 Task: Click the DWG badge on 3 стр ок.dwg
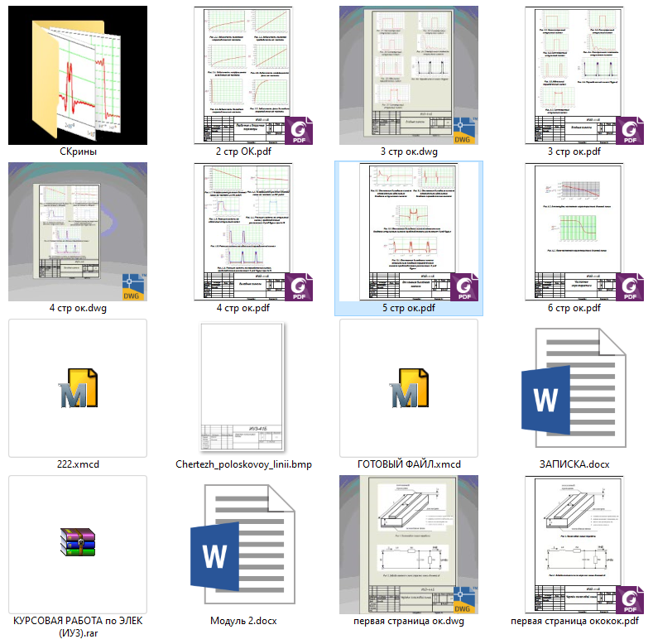[x=464, y=131]
